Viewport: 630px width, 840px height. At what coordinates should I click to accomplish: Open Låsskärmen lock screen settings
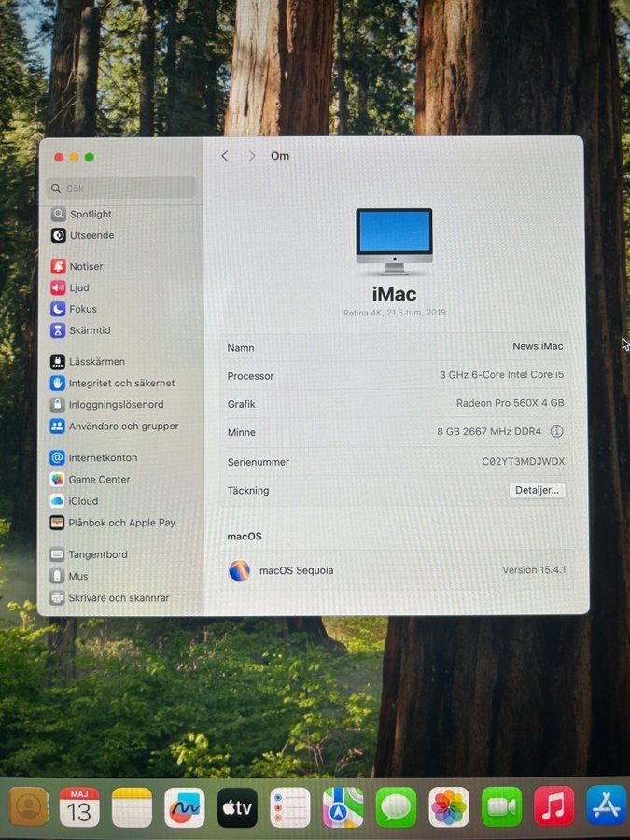click(96, 361)
